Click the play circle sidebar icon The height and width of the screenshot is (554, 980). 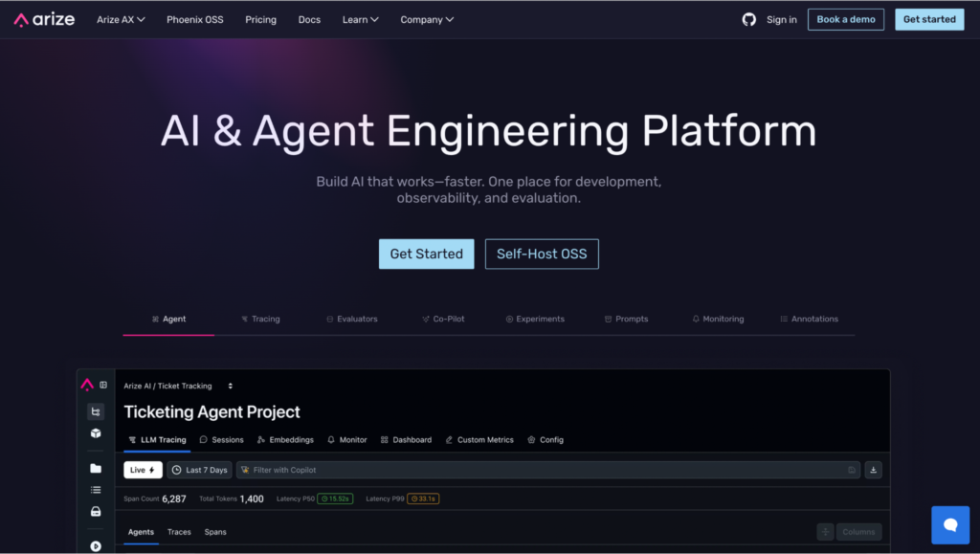tap(96, 546)
